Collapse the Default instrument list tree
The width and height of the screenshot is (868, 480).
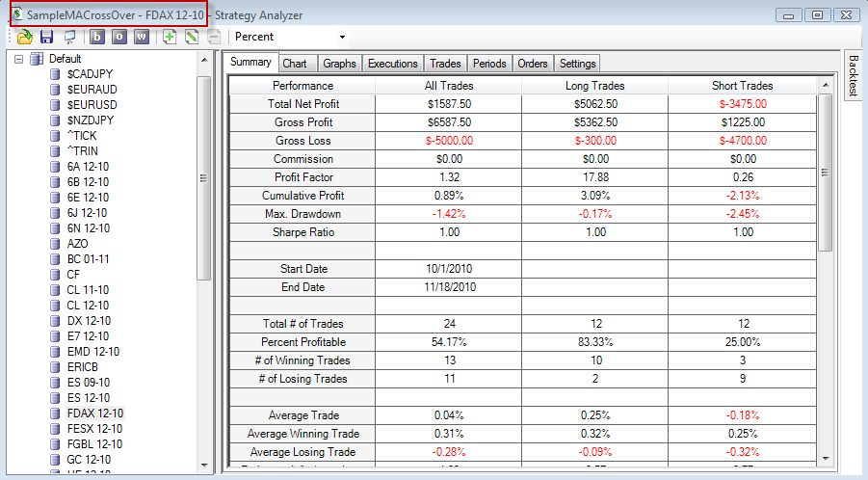[x=19, y=59]
